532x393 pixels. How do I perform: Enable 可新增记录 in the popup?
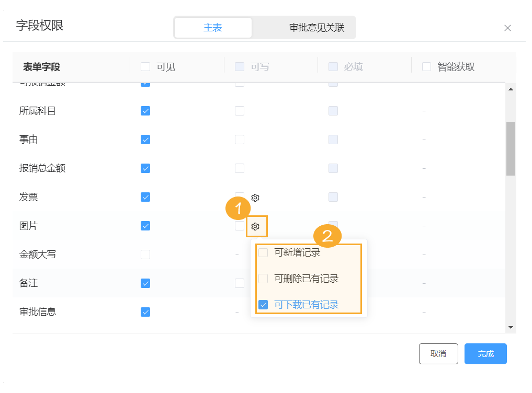263,252
